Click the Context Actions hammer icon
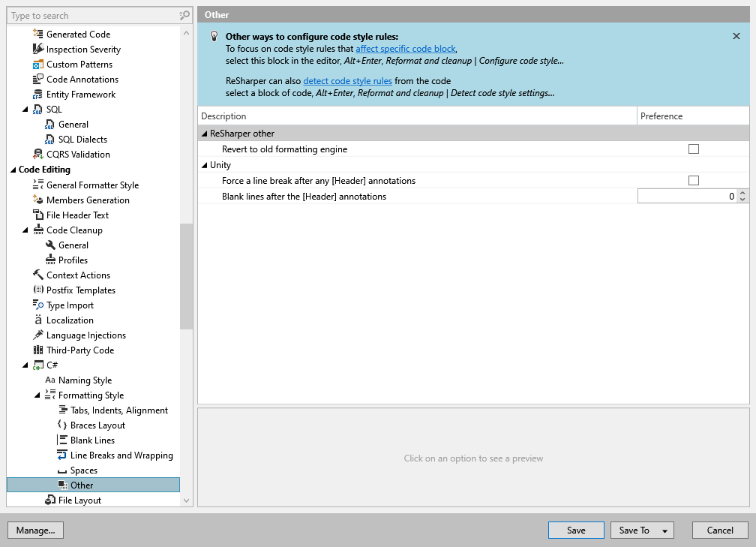The image size is (756, 547). (x=38, y=275)
